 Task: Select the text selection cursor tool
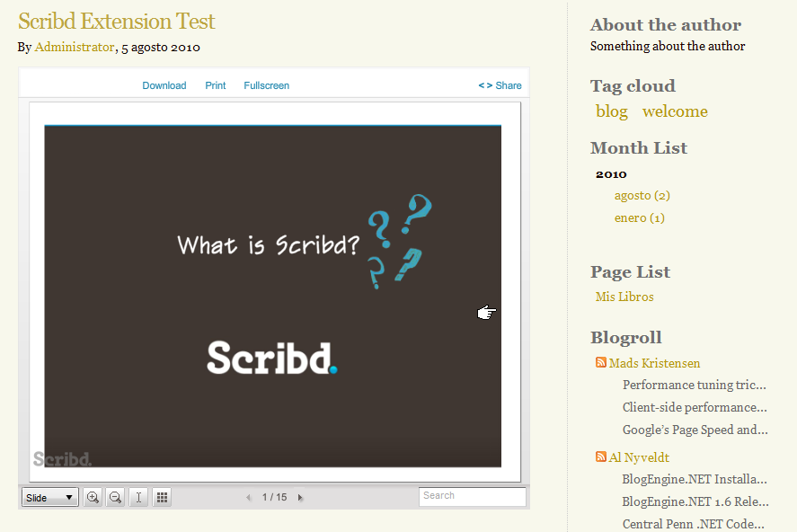coord(138,497)
